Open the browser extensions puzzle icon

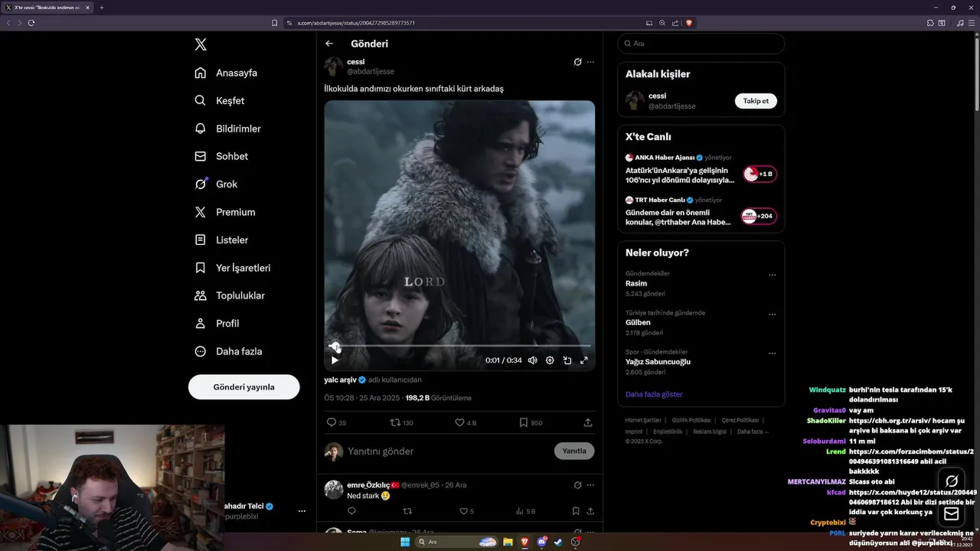930,23
